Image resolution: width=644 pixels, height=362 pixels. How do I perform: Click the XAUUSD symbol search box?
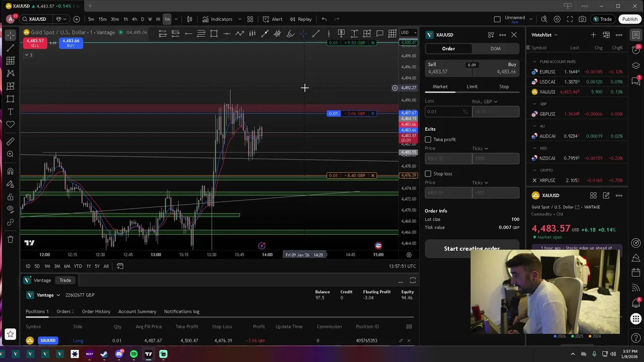point(36,19)
